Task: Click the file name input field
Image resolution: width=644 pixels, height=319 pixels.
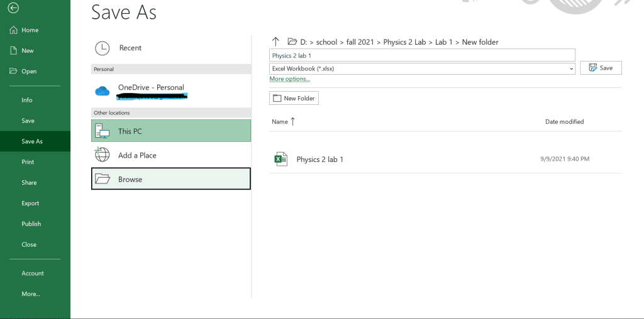Action: click(421, 56)
